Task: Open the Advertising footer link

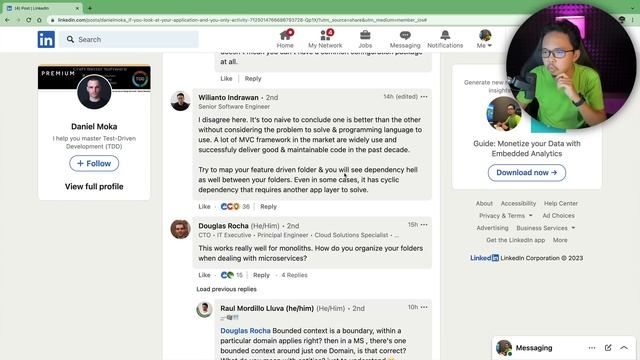Action: (492, 228)
